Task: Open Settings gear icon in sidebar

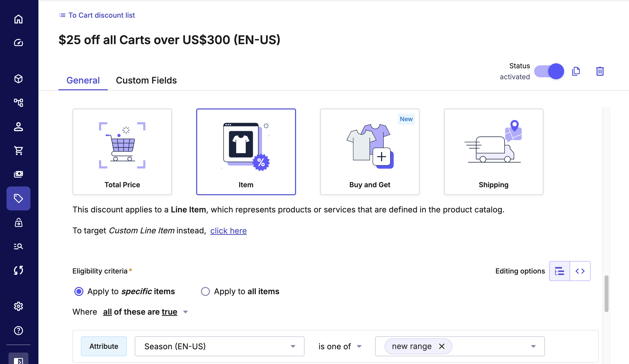Action: pyautogui.click(x=18, y=306)
